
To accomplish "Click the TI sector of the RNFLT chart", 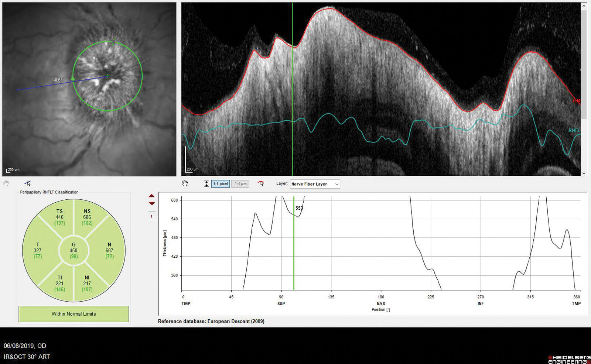I will point(59,283).
